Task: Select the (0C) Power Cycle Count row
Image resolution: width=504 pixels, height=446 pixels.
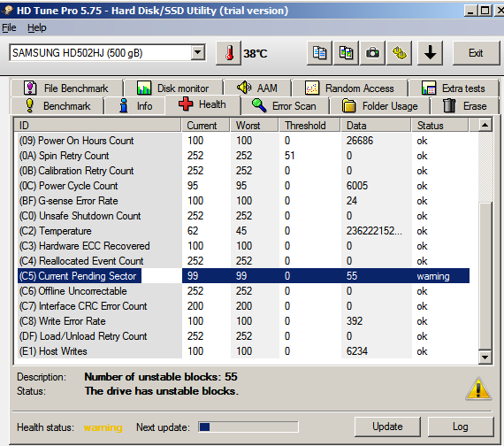Action: [x=243, y=186]
